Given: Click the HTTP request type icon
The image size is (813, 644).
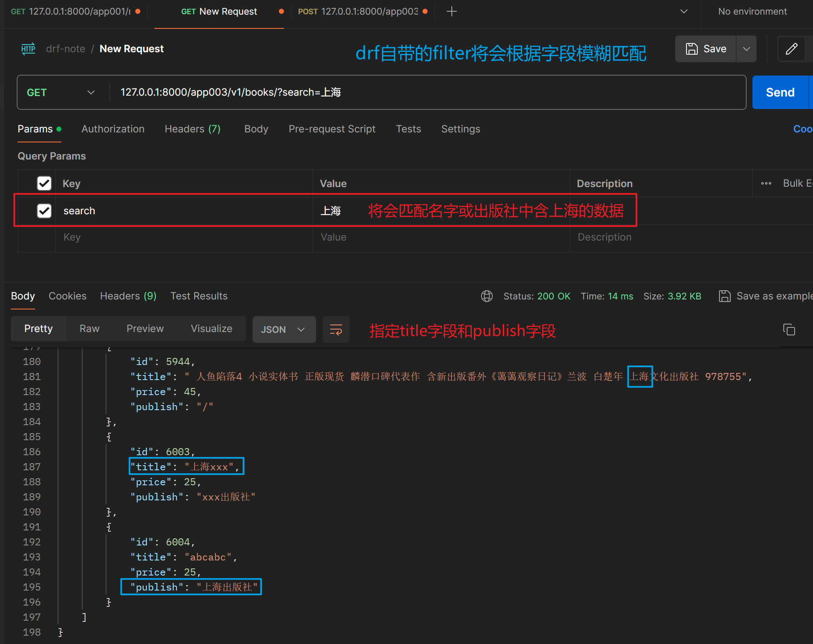Looking at the screenshot, I should tap(28, 49).
